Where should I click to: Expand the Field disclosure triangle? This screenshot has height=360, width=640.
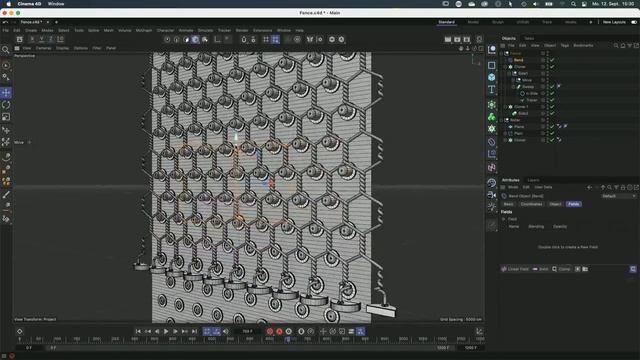pyautogui.click(x=504, y=219)
